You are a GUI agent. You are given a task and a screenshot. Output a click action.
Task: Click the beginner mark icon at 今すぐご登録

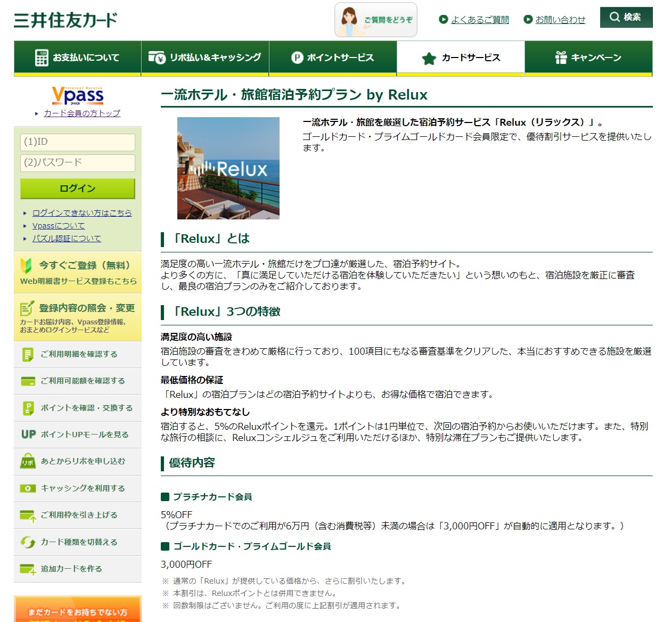26,265
